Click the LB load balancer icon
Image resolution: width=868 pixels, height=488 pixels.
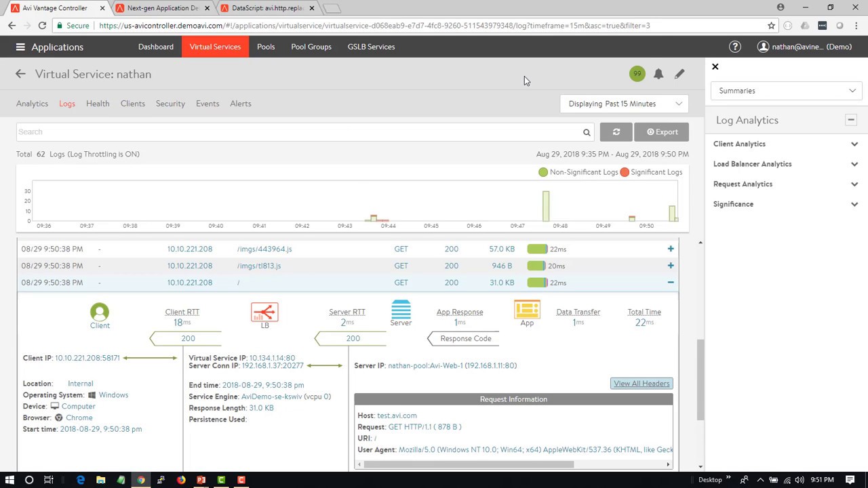tap(264, 312)
